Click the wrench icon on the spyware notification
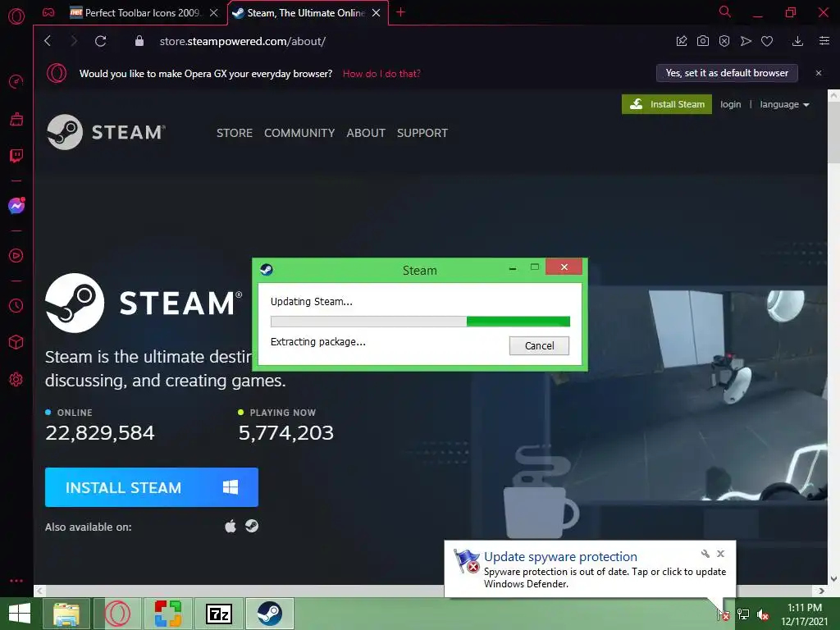 pos(705,554)
